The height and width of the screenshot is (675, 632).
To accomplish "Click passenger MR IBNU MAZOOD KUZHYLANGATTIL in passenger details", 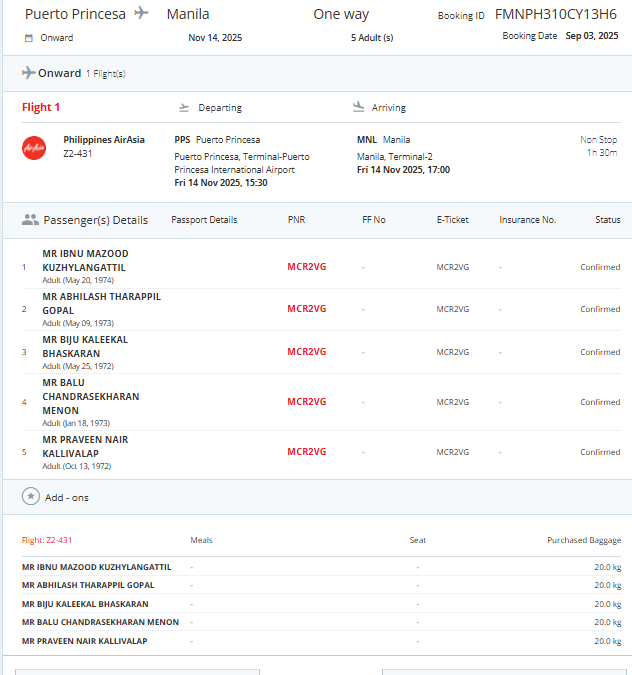I will click(x=85, y=260).
